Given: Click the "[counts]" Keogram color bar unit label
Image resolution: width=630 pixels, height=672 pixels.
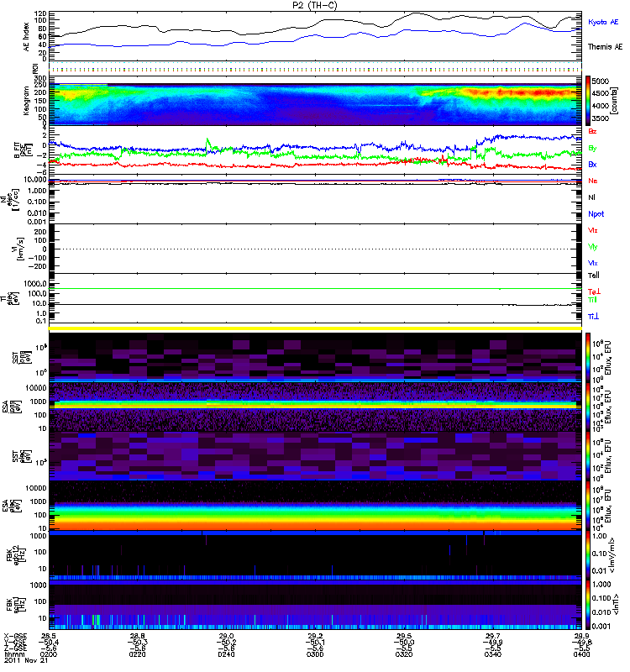Looking at the screenshot, I should click(615, 101).
